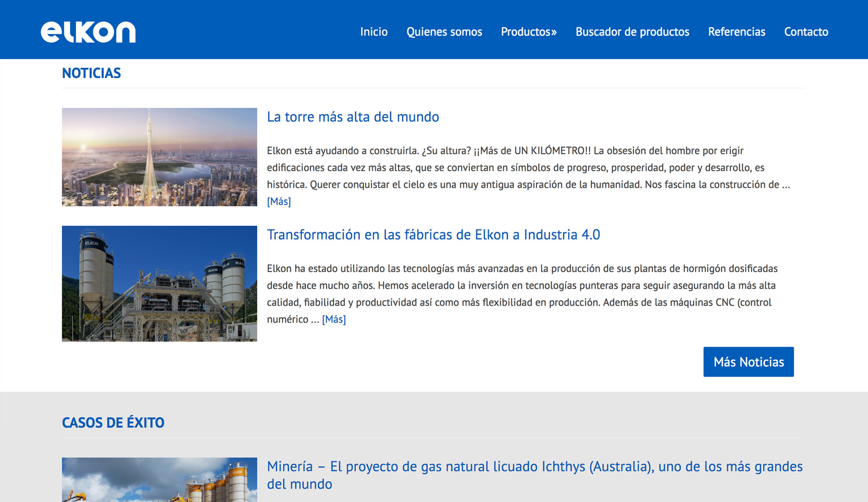Open Buscador de productos
Image resolution: width=868 pixels, height=502 pixels.
633,32
